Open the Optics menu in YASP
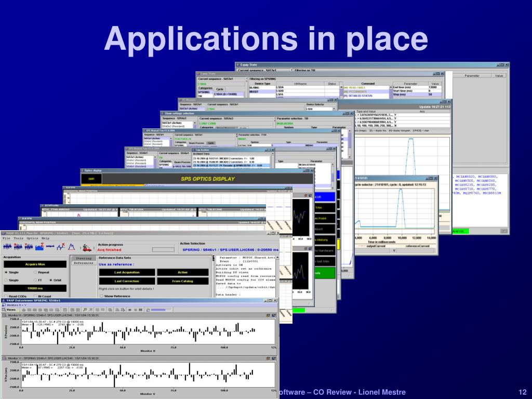The width and height of the screenshot is (532, 399). click(32, 238)
